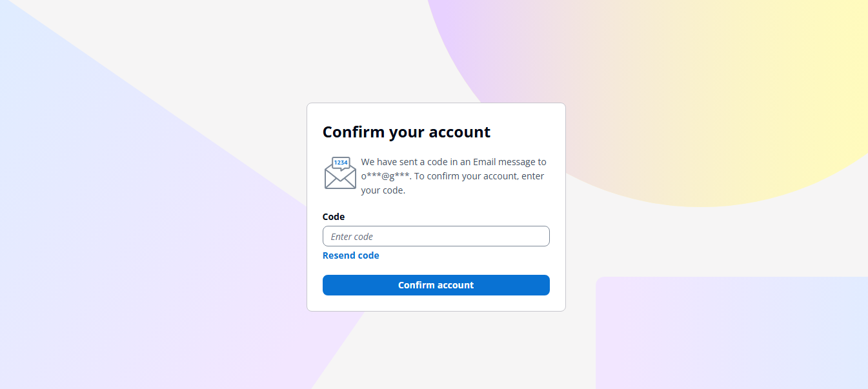Submit using the blue Confirm account button
This screenshot has height=389, width=868.
click(x=436, y=285)
